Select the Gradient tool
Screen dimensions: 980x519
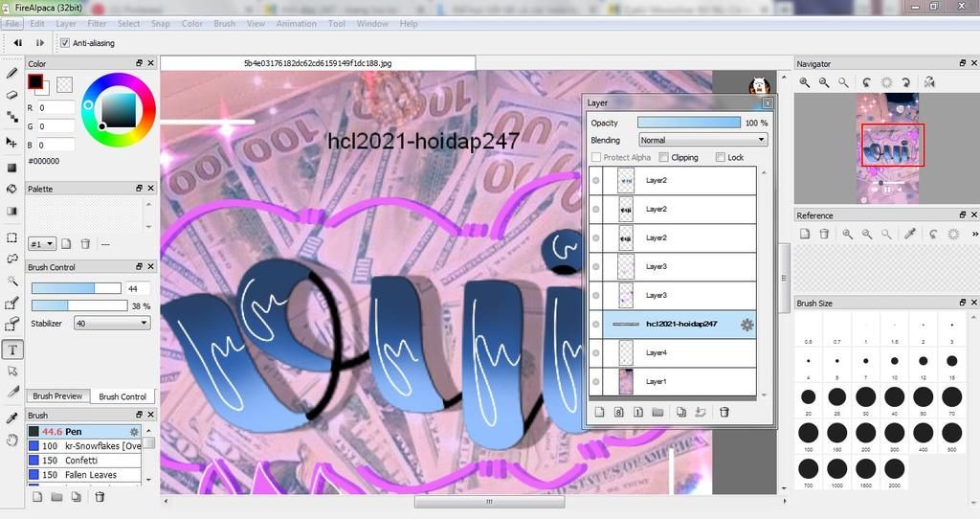pos(11,211)
